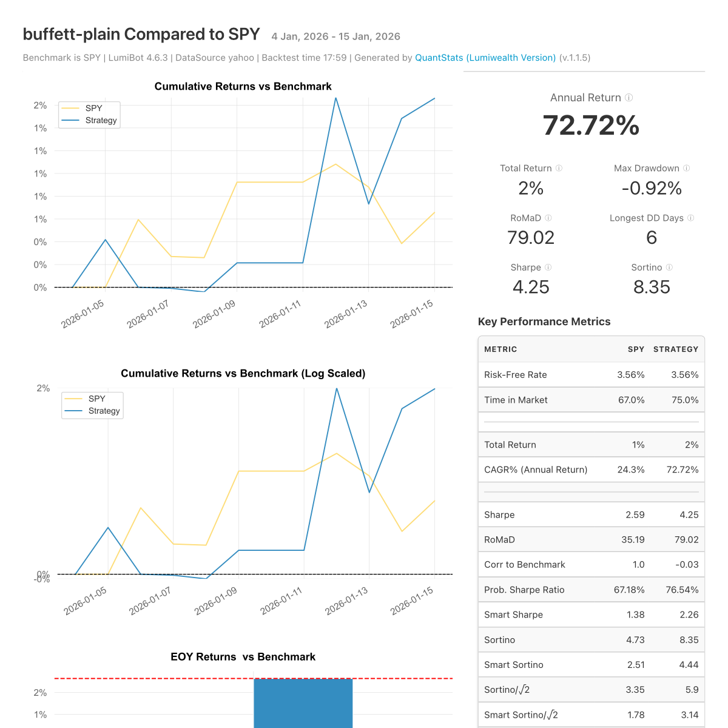Click the Prob. Sharpe Ratio row label
The image size is (728, 728).
pos(524,590)
